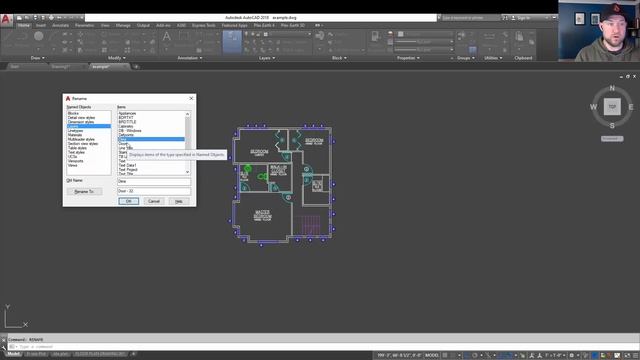Open the AutoCAD application menu button
The image size is (640, 360).
tap(6, 19)
